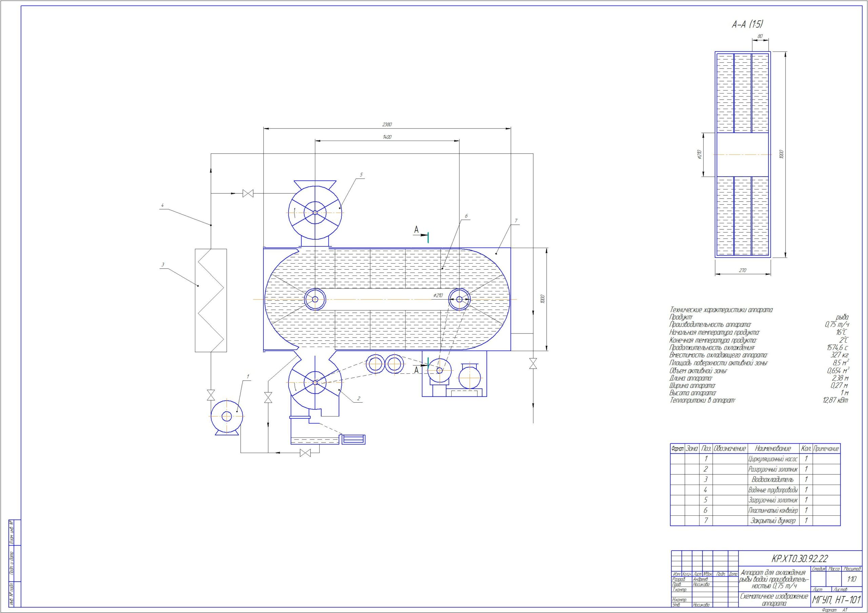The height and width of the screenshot is (613, 868).
Task: Select the unloading rotary feeder wheel at bottom
Action: pyautogui.click(x=315, y=382)
